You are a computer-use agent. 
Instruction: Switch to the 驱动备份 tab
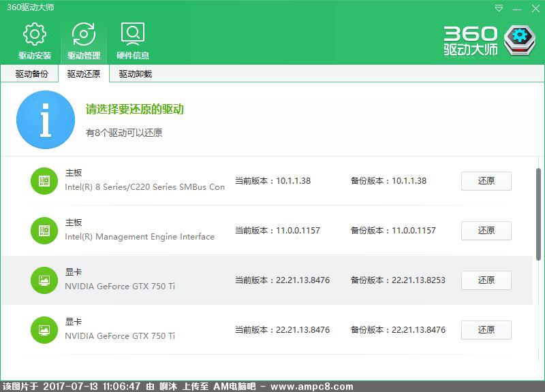[x=31, y=73]
